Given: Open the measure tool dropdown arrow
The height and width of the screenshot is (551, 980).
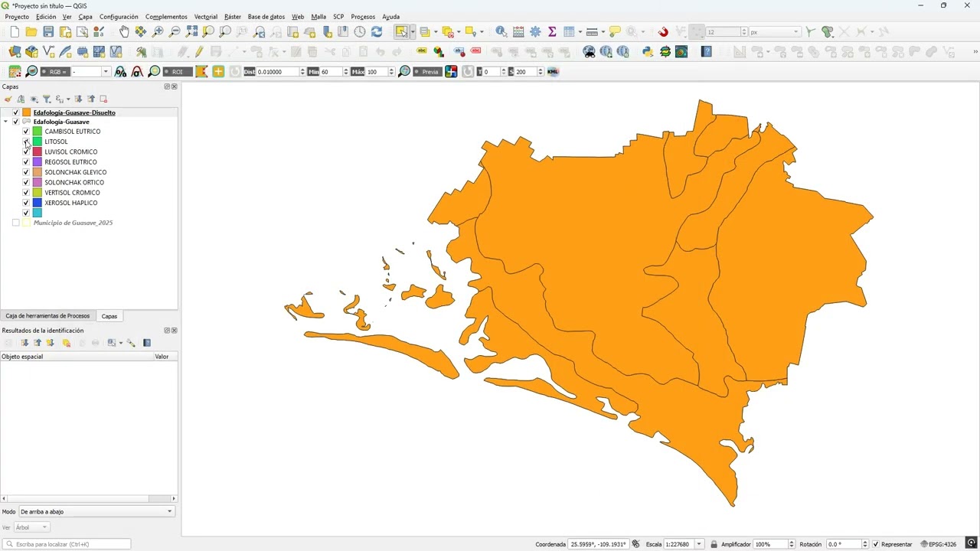Looking at the screenshot, I should tap(603, 31).
